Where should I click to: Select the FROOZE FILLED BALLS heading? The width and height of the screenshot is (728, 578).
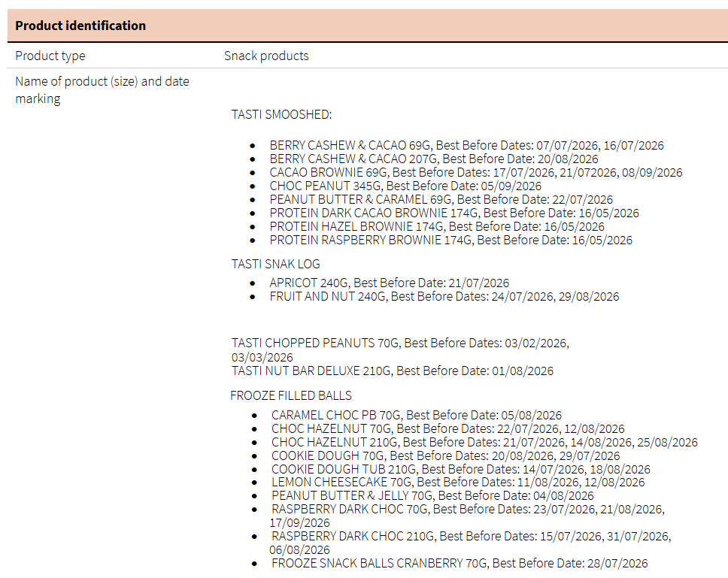pos(291,395)
